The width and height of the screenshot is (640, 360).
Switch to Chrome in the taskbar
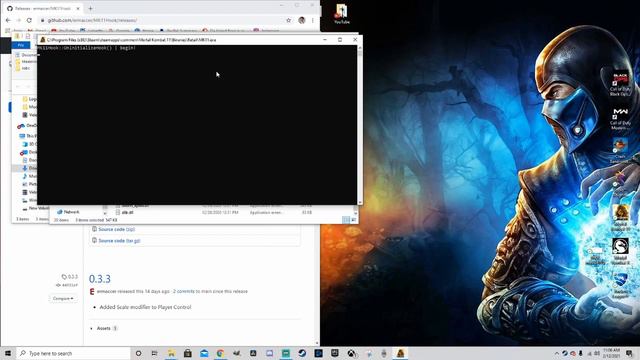pos(220,353)
